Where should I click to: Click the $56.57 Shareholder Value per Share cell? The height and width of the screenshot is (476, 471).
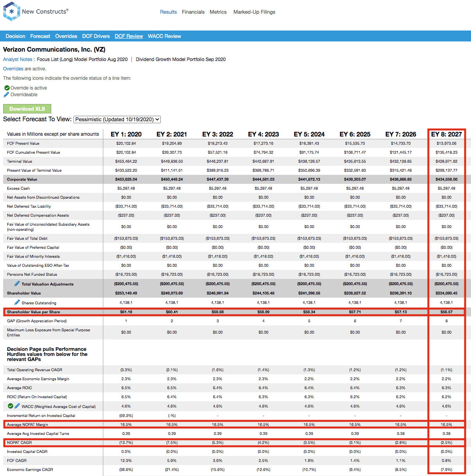point(446,312)
